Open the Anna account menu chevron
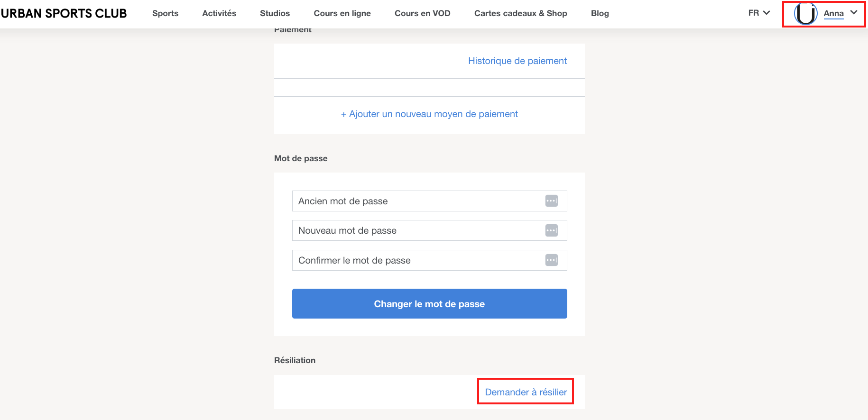This screenshot has width=868, height=420. [x=854, y=12]
